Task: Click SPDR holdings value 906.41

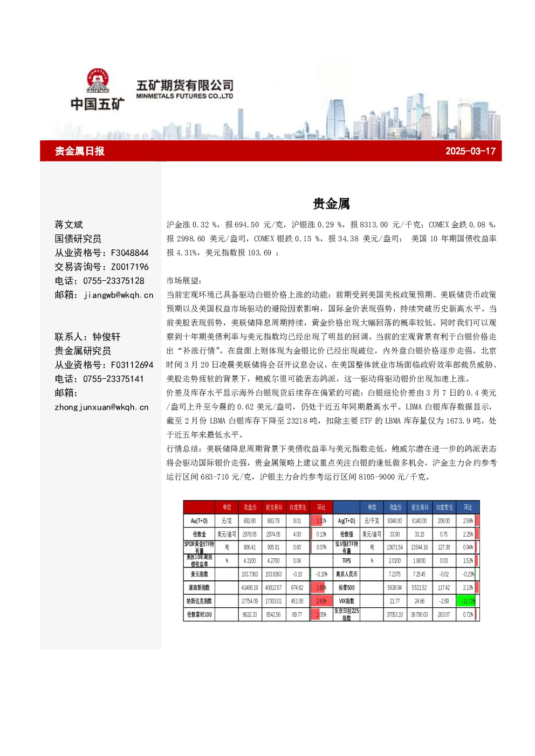Action: [x=250, y=547]
